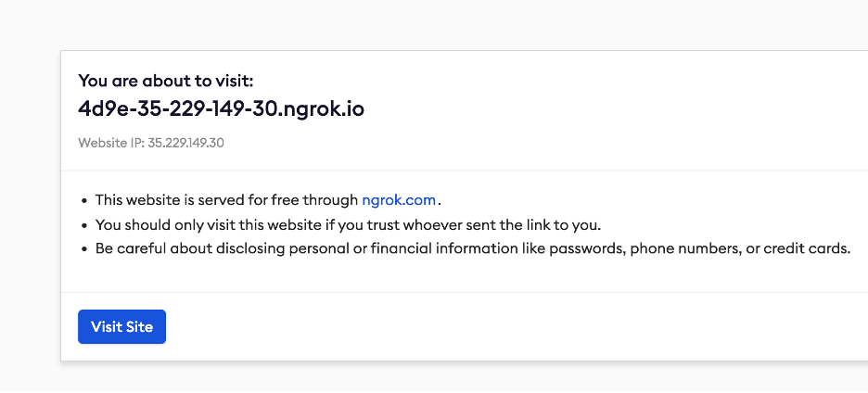868x393 pixels.
Task: Click the 35.229.149.30 IP address value
Action: click(x=185, y=143)
